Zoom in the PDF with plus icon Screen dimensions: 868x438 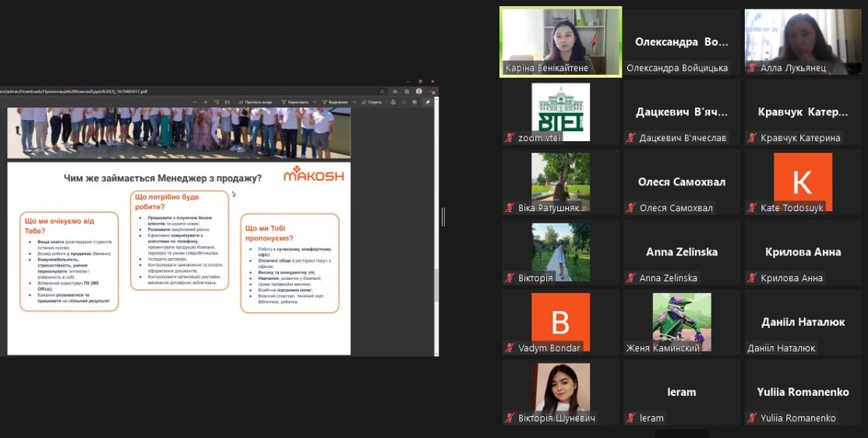206,102
